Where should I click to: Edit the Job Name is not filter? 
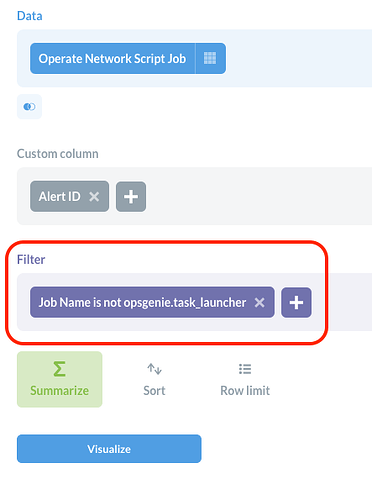(142, 302)
